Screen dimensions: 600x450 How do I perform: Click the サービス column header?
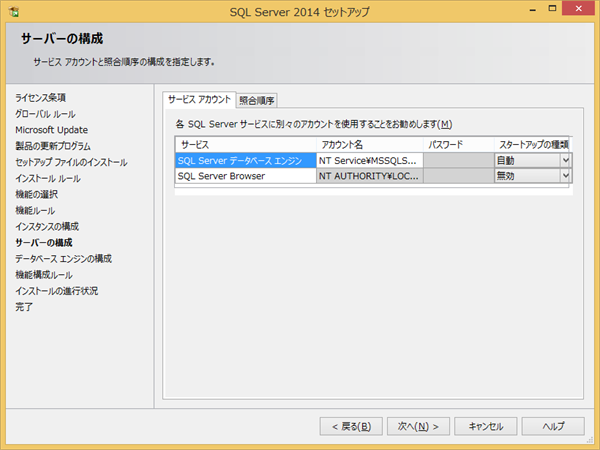[x=246, y=145]
